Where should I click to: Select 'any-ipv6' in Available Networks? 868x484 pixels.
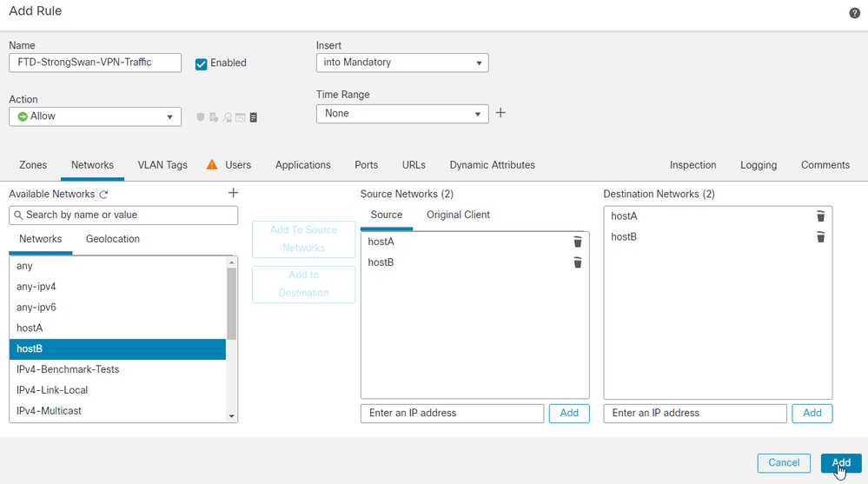[x=117, y=308]
